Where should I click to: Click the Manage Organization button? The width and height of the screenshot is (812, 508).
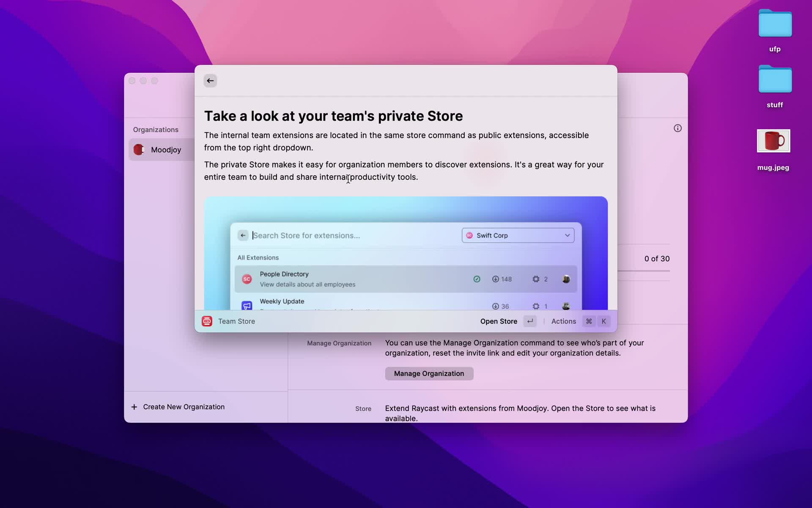pos(428,373)
